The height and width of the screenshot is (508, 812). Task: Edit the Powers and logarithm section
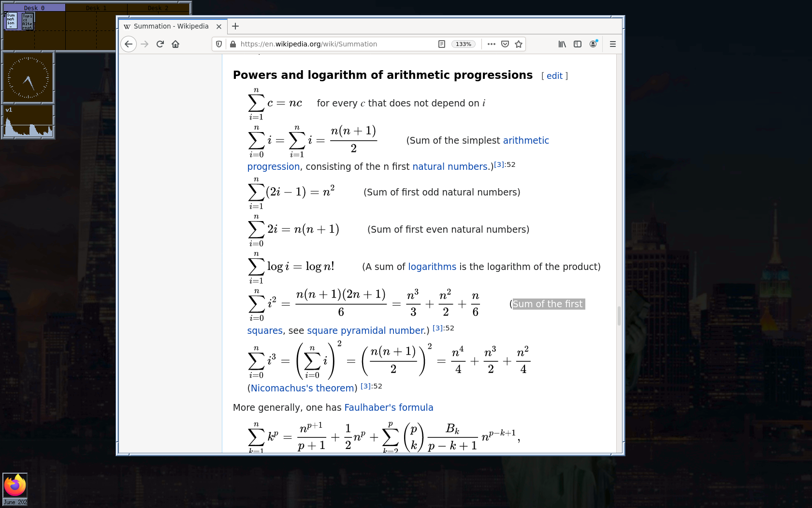(x=554, y=76)
